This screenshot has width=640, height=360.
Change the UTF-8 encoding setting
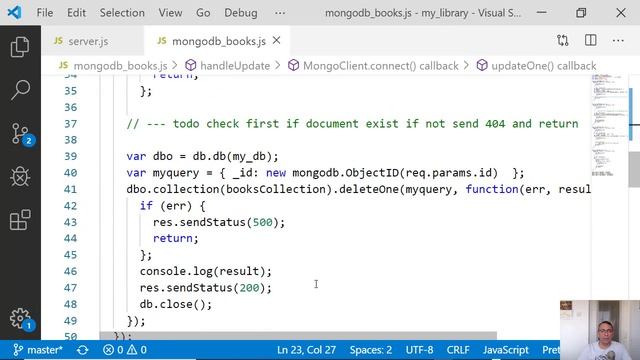click(419, 350)
